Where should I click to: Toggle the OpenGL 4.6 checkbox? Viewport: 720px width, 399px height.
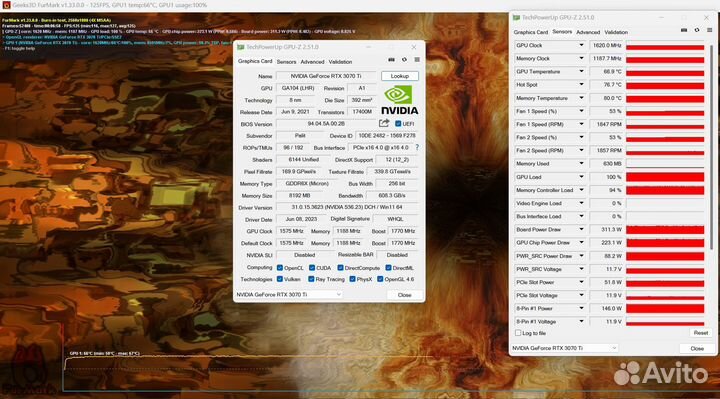[x=380, y=279]
